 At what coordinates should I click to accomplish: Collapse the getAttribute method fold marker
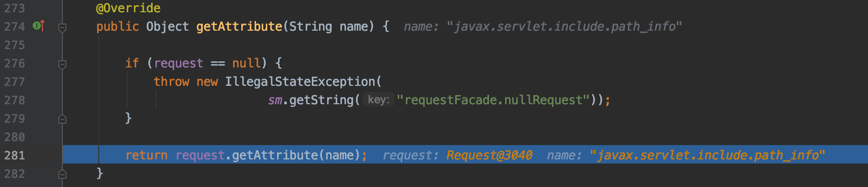[62, 27]
